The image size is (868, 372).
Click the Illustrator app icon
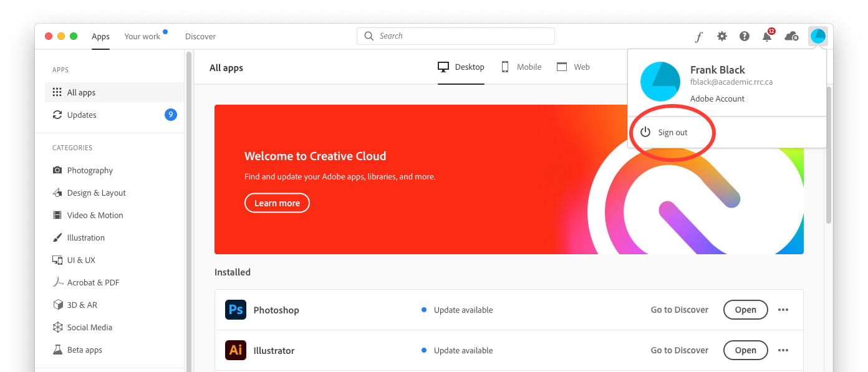pyautogui.click(x=236, y=350)
